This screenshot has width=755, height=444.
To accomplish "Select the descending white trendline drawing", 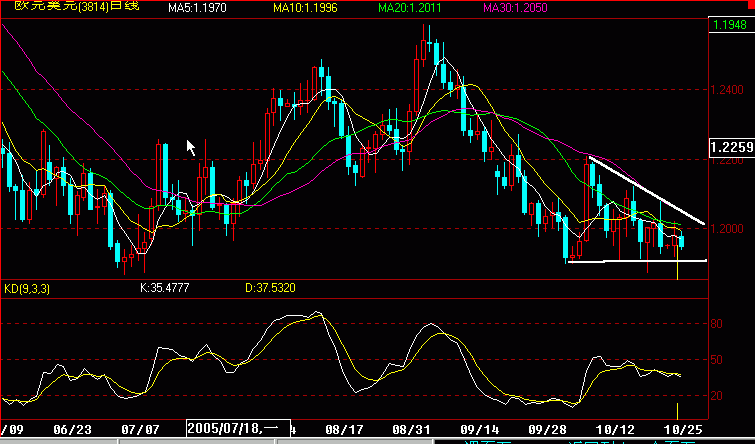I will [x=647, y=191].
